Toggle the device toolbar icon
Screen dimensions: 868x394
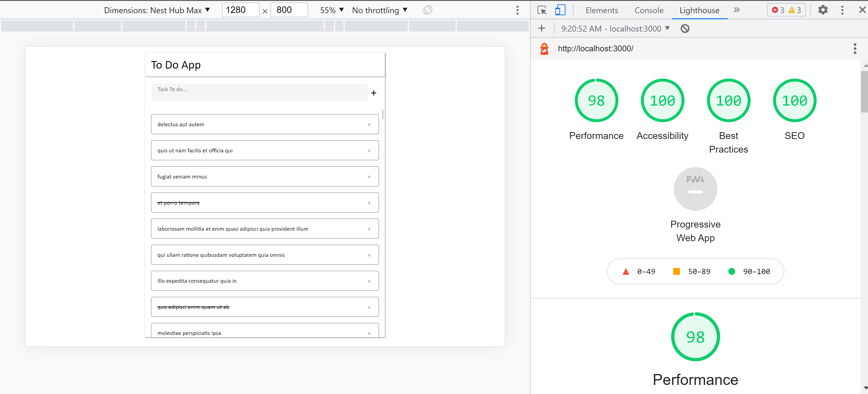point(560,10)
